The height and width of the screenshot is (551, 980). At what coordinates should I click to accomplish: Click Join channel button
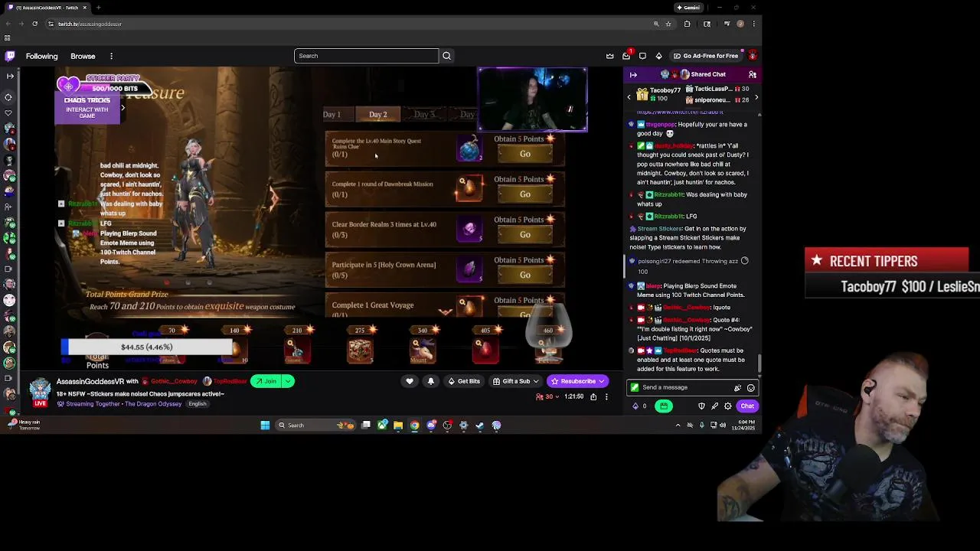tap(266, 381)
